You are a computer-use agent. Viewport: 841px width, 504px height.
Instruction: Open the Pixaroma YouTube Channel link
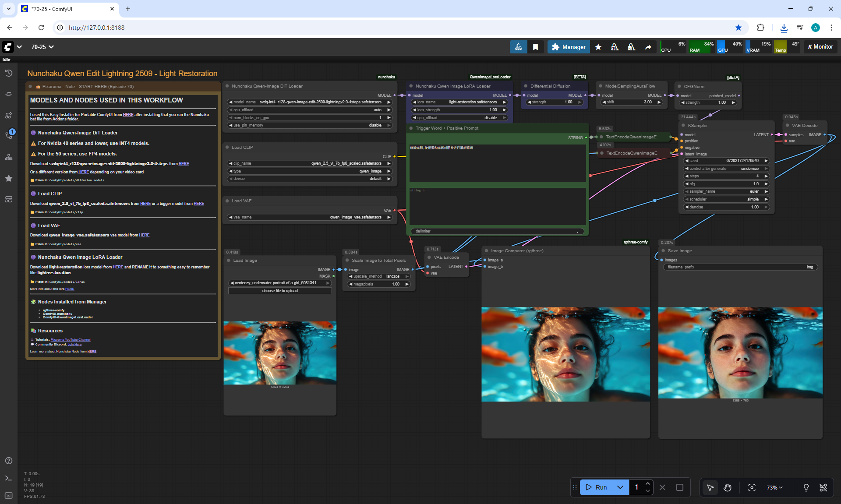point(70,340)
